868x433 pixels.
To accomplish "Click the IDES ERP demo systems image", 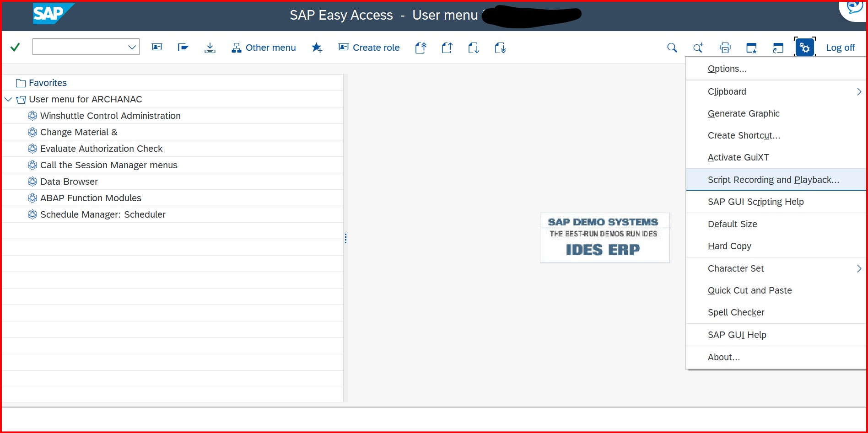I will pyautogui.click(x=605, y=238).
